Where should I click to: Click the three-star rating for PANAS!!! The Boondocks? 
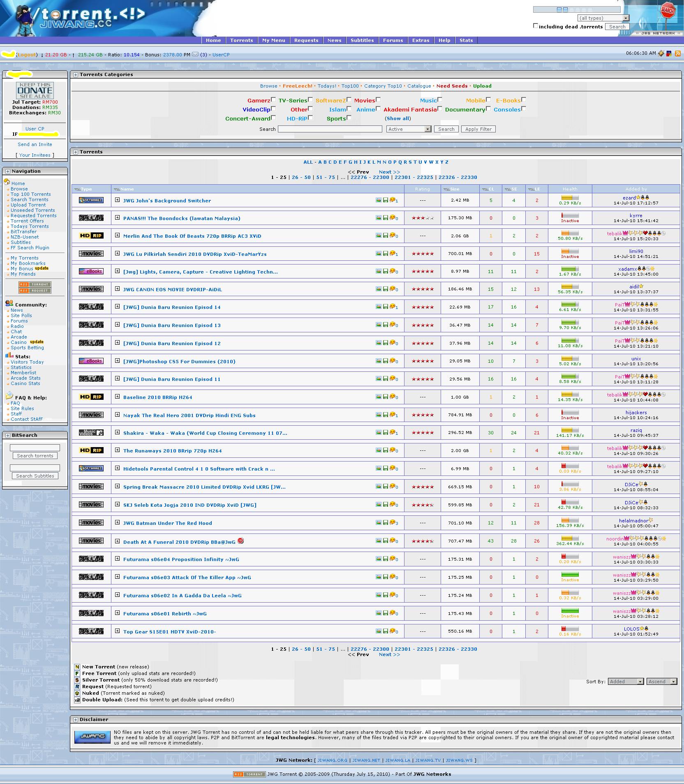pyautogui.click(x=423, y=218)
